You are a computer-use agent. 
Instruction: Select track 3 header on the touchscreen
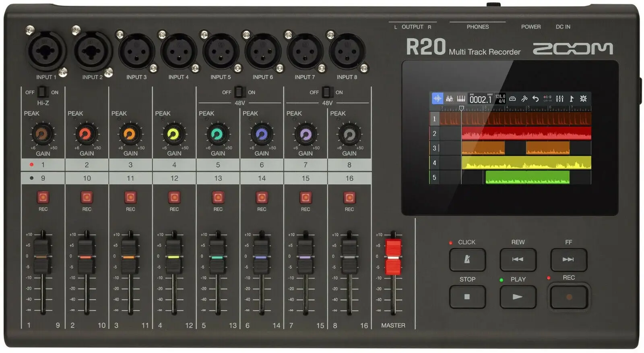tap(434, 148)
